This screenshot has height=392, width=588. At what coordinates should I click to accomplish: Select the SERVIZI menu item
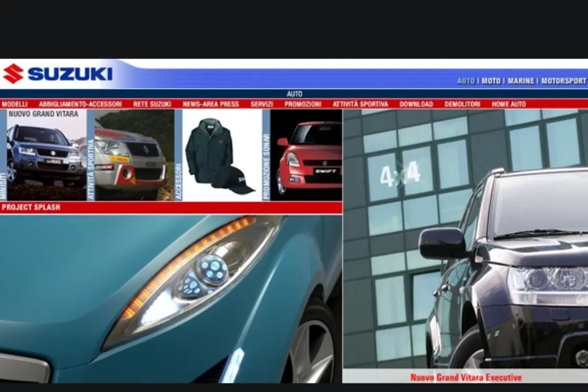(x=262, y=104)
